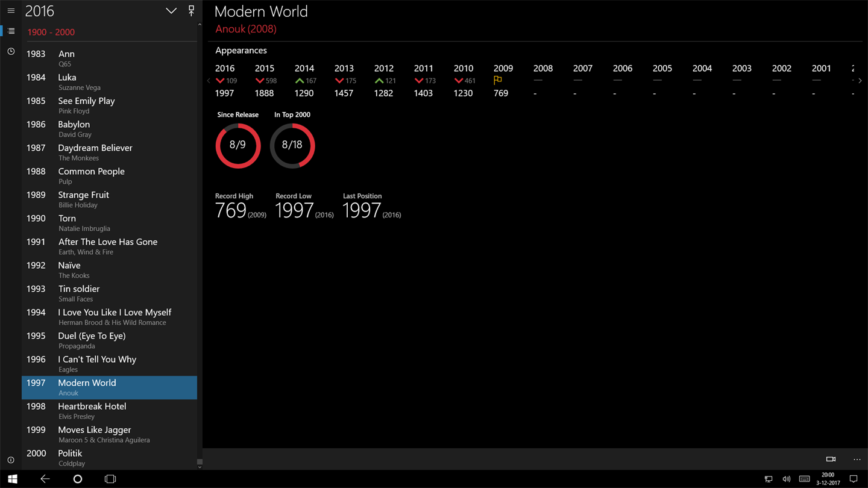
Task: Click the 2016 red down arrow indicator
Action: 220,81
